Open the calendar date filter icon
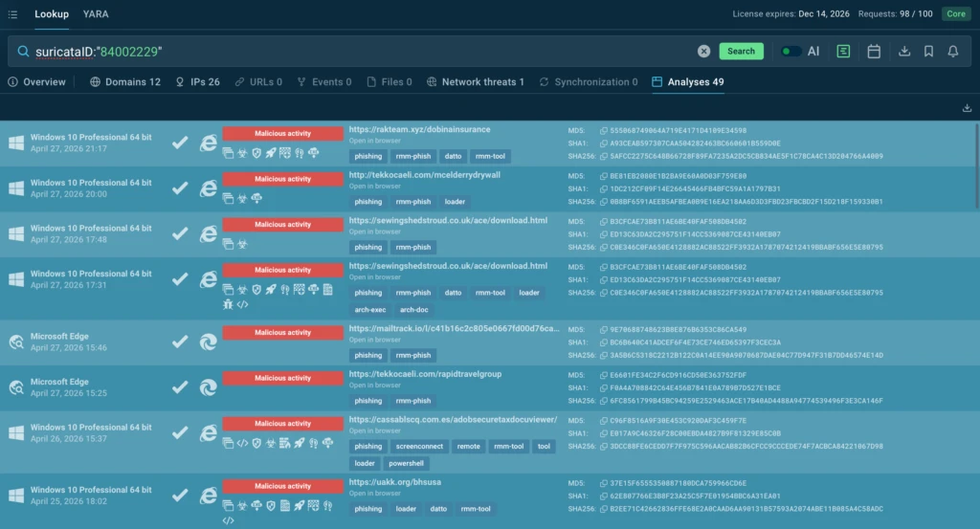The width and height of the screenshot is (980, 529). pos(874,52)
